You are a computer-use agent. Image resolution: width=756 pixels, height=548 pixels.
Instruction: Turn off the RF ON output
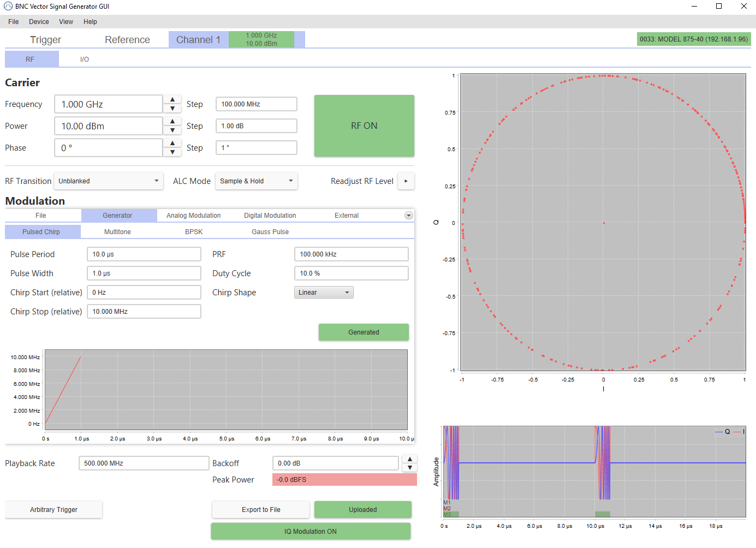click(x=364, y=126)
